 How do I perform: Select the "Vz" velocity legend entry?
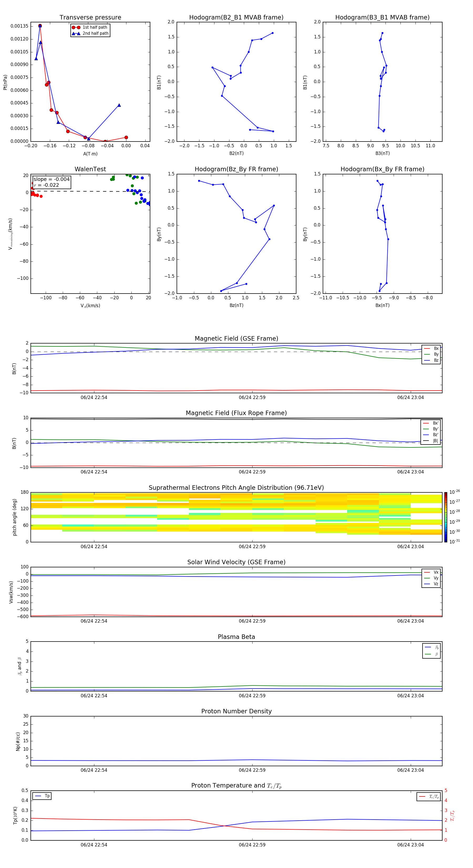pos(431,584)
